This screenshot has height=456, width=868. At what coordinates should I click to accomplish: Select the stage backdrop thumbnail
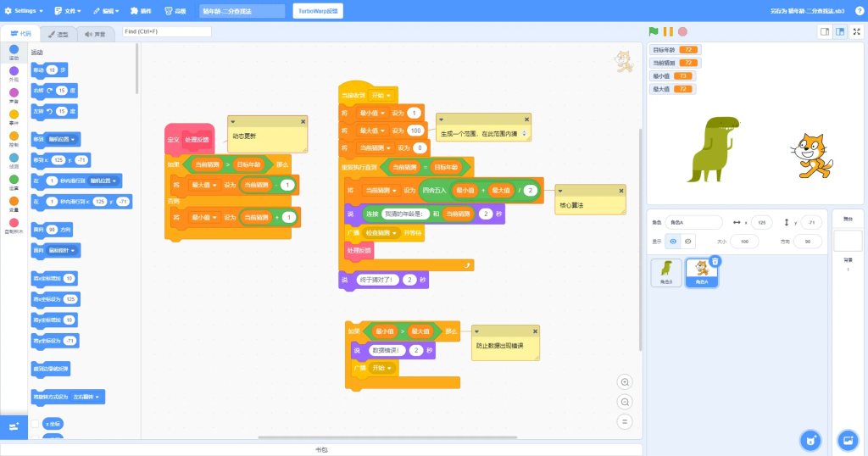click(x=848, y=242)
